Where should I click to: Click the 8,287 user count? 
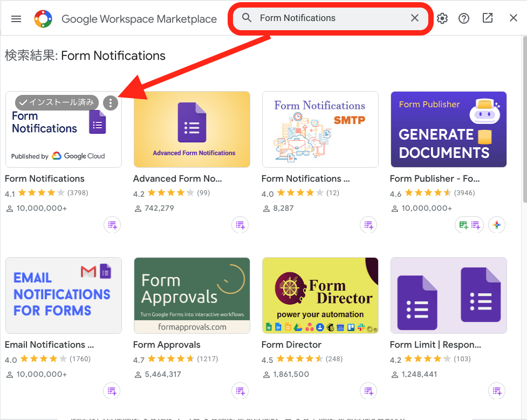pos(283,208)
